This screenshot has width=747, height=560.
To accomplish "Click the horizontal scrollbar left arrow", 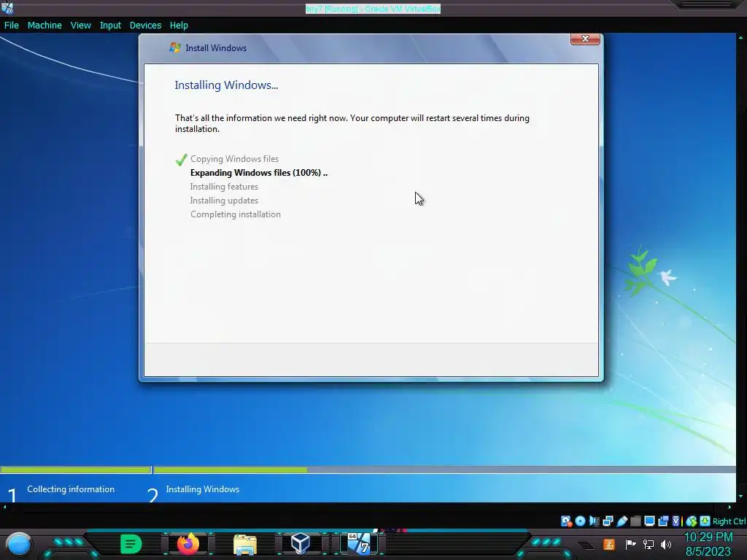I will (5, 507).
